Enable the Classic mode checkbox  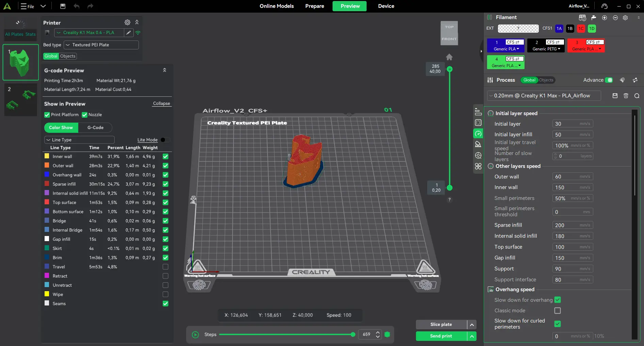click(x=558, y=311)
